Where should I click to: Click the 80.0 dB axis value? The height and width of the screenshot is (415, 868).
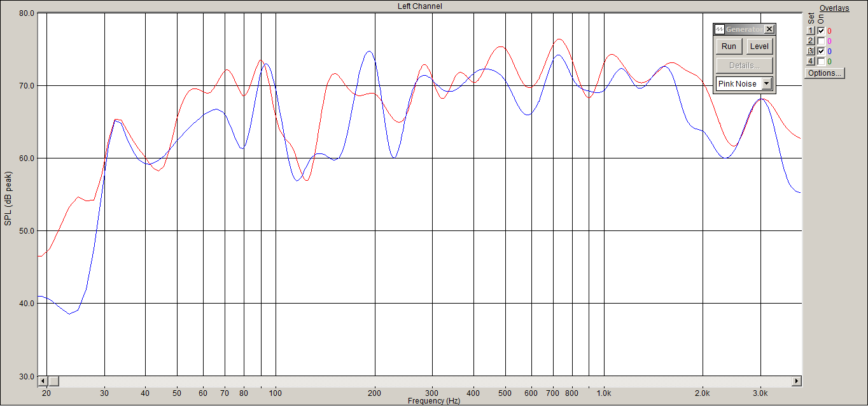(26, 13)
